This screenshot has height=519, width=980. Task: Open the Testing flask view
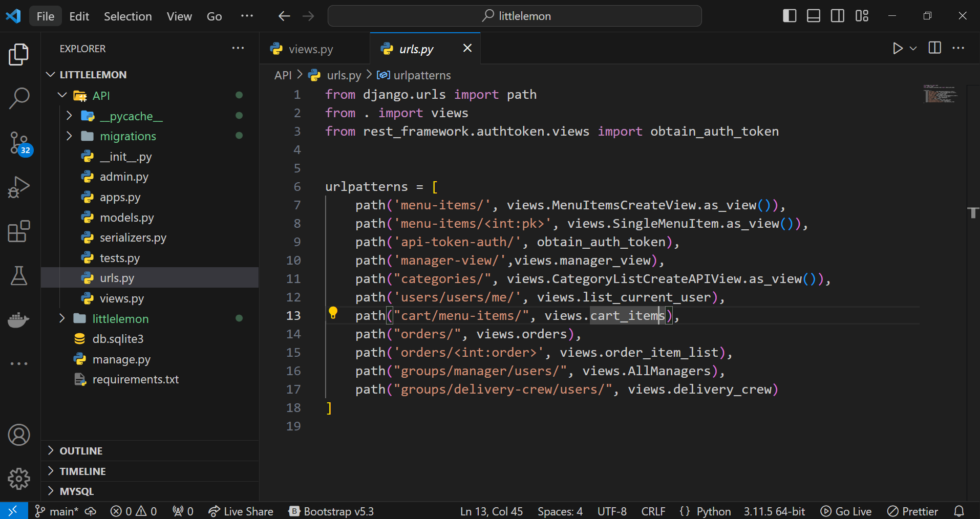click(x=19, y=276)
